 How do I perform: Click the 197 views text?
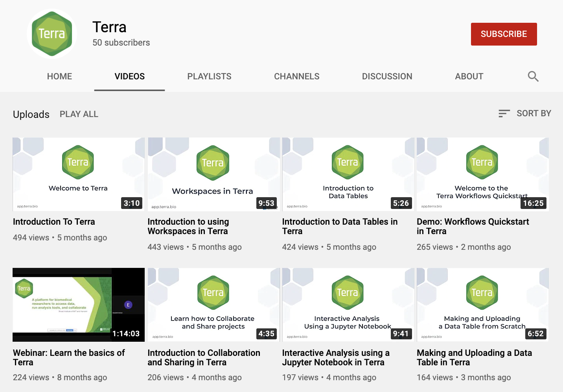(300, 377)
